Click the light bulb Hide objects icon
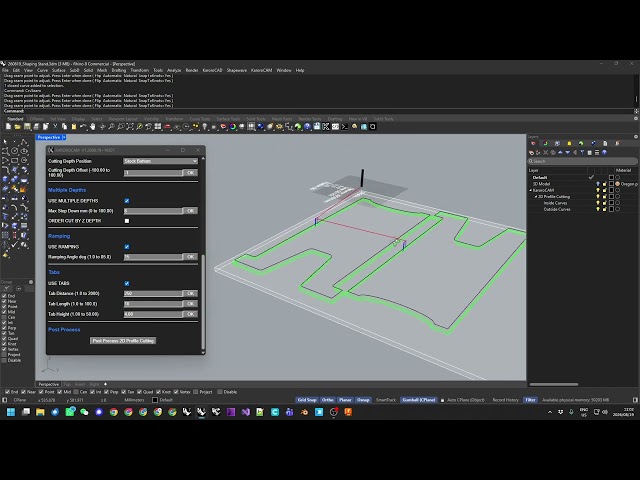640x480 pixels. [x=205, y=127]
